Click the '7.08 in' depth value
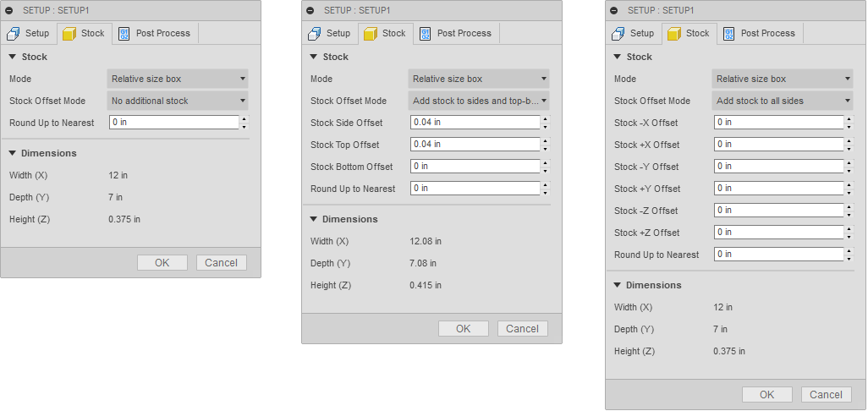The image size is (868, 411). [423, 263]
